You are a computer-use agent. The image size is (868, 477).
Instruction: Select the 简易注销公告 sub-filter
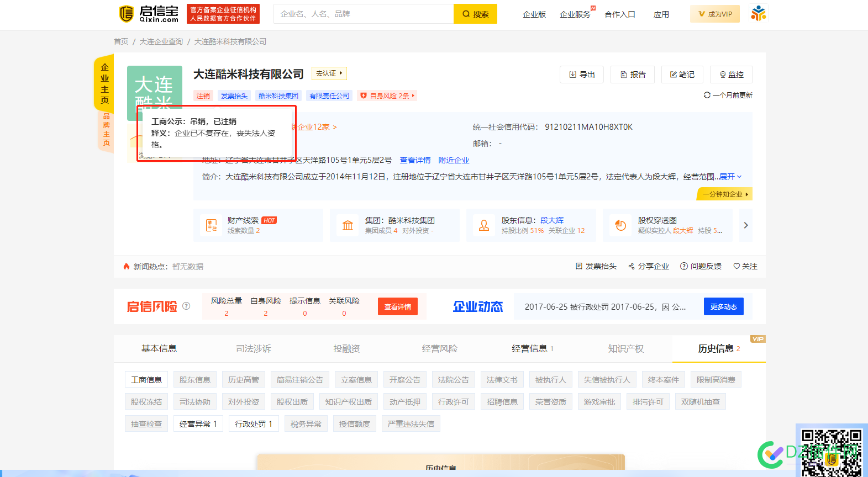click(x=300, y=380)
